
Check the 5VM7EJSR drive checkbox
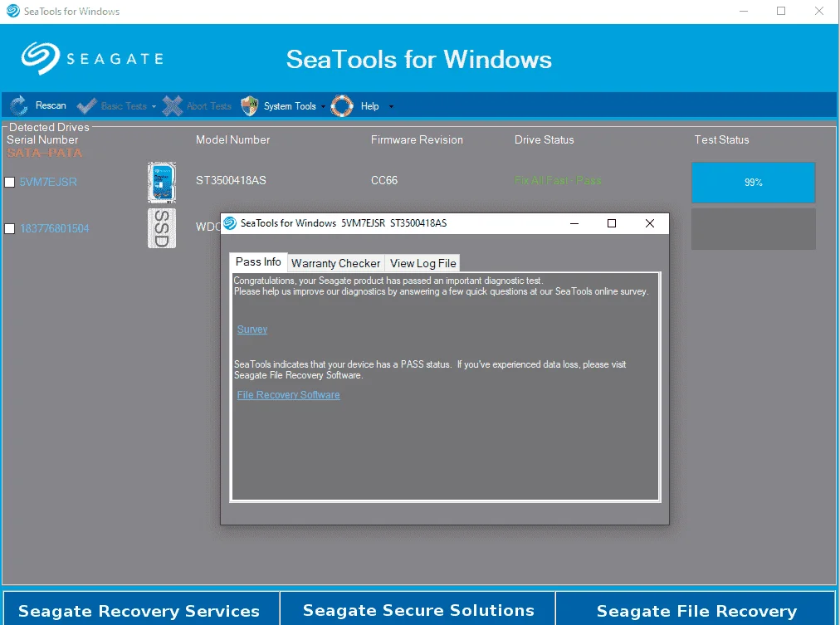[10, 182]
